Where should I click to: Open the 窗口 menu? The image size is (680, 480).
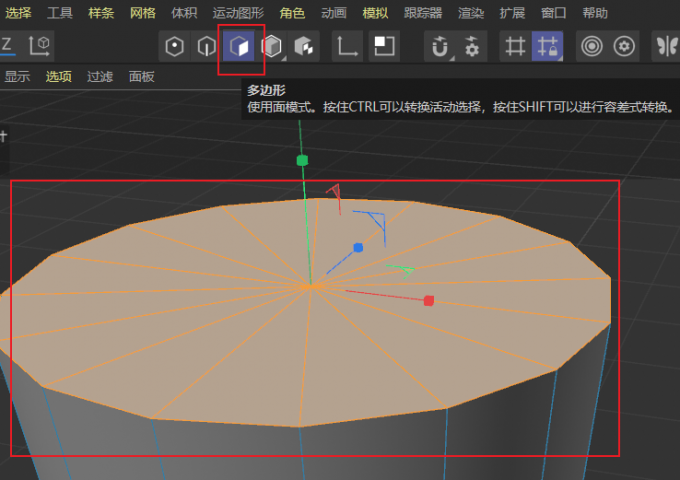pos(553,13)
